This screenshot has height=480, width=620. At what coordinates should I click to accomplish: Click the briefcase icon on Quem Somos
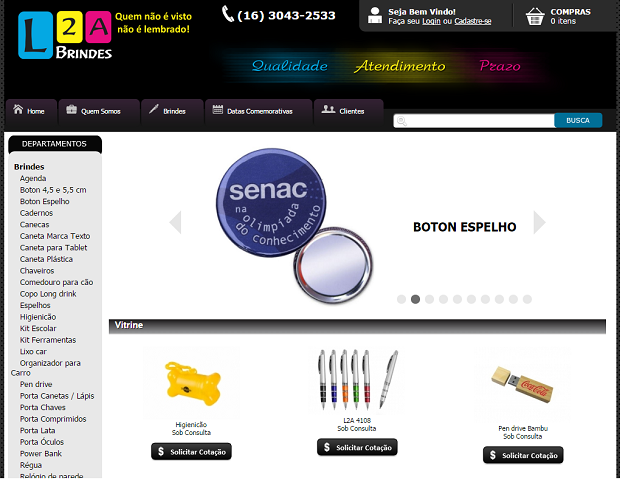(72, 110)
